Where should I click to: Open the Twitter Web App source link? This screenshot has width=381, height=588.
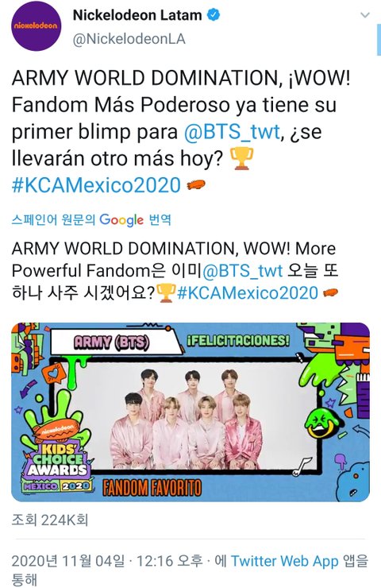coord(284,561)
